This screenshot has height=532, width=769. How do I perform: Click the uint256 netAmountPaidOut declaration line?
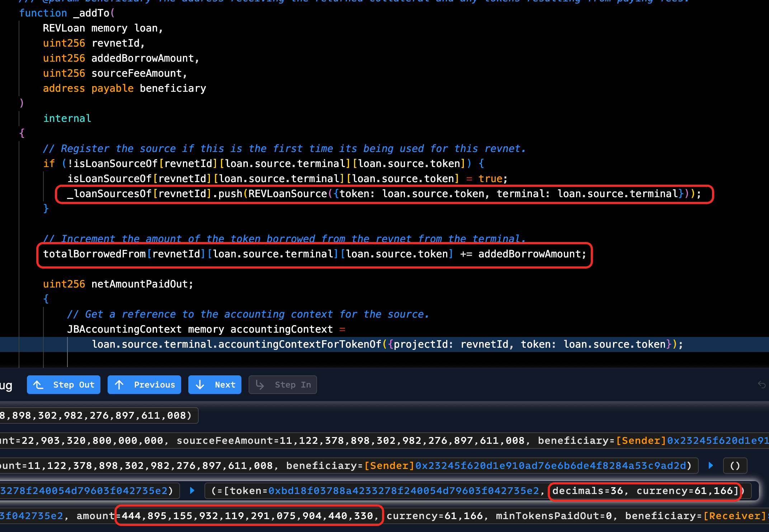(118, 284)
